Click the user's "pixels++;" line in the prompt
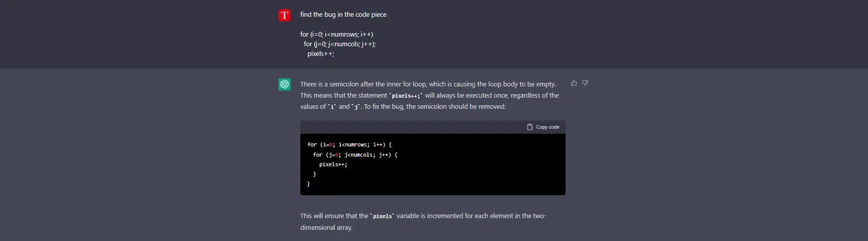The width and height of the screenshot is (868, 241). [321, 54]
